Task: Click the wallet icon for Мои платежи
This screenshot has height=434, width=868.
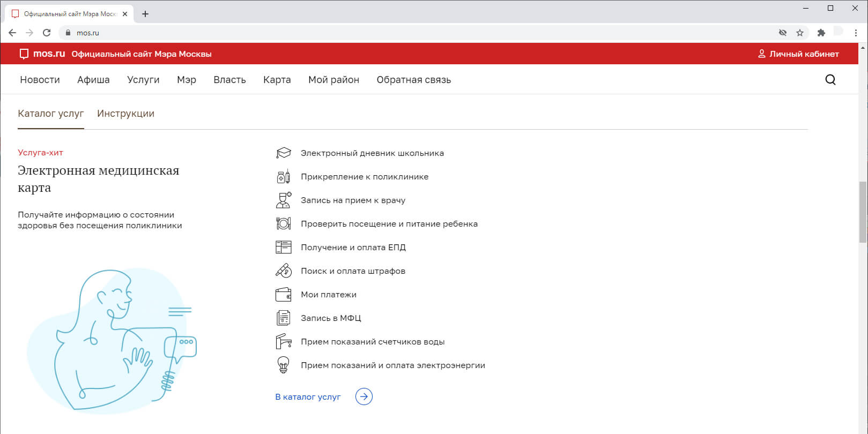Action: (x=283, y=295)
